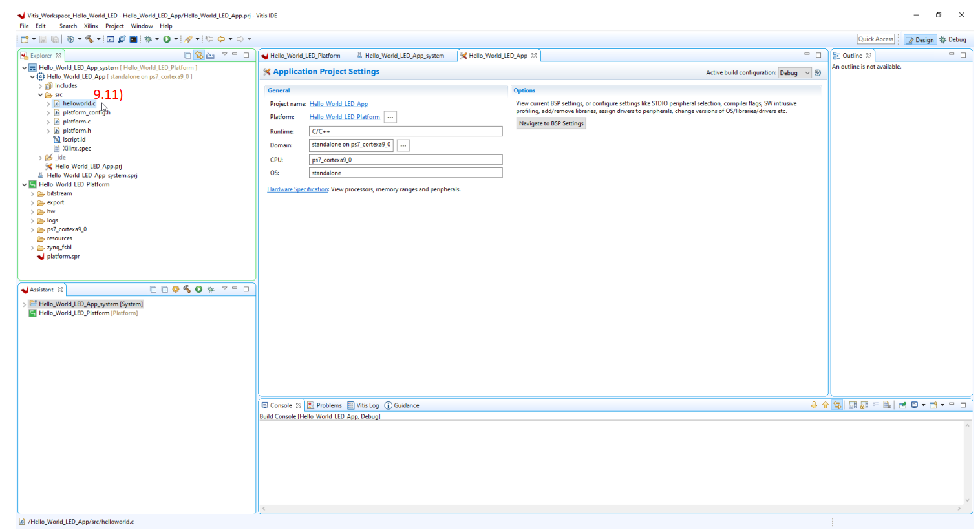The height and width of the screenshot is (530, 980).
Task: Open the Project menu
Action: click(x=114, y=26)
